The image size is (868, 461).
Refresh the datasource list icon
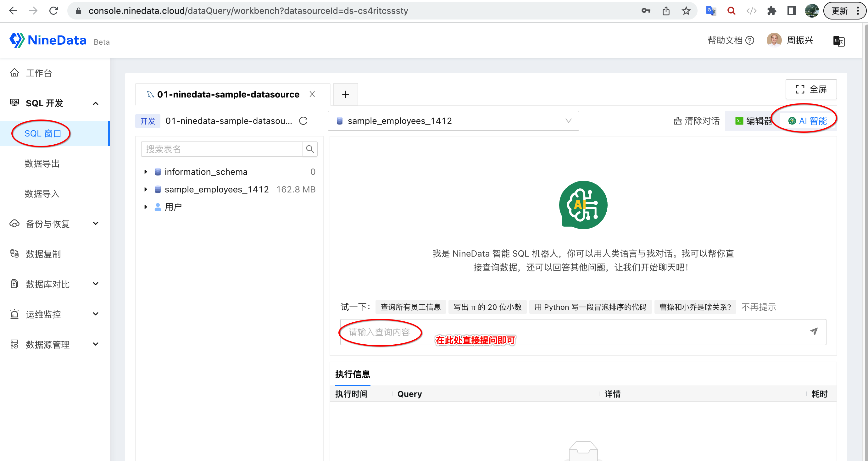pyautogui.click(x=303, y=121)
